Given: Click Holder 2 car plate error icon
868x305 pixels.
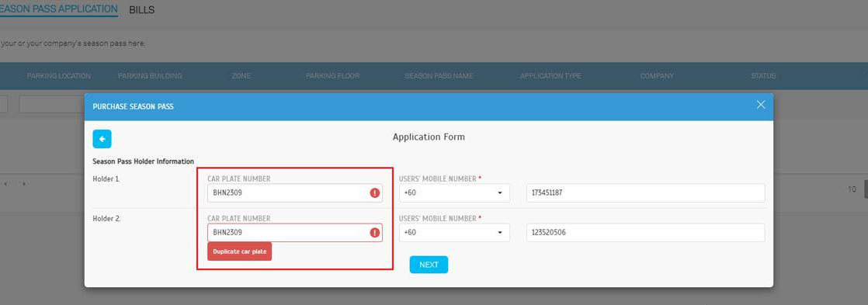Looking at the screenshot, I should (375, 233).
